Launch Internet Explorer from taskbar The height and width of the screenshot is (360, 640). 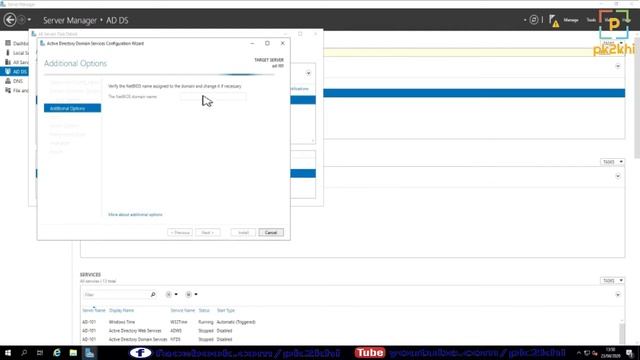57,353
